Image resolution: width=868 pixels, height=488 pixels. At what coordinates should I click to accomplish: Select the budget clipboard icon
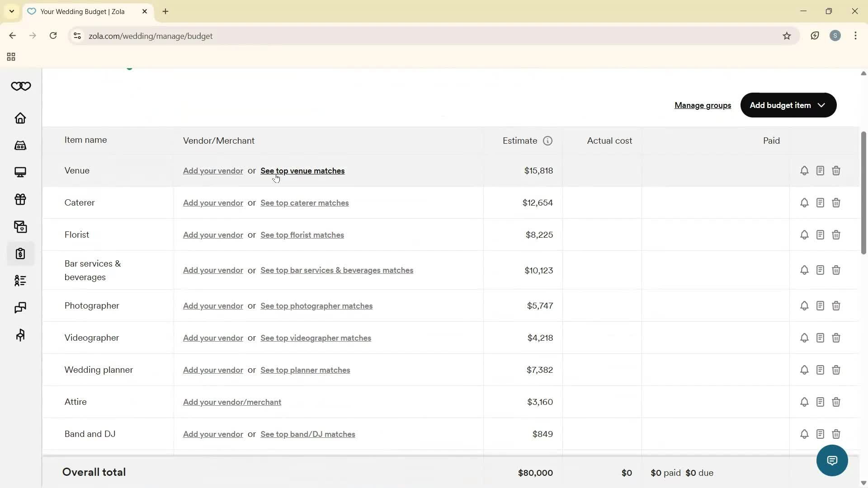(20, 253)
